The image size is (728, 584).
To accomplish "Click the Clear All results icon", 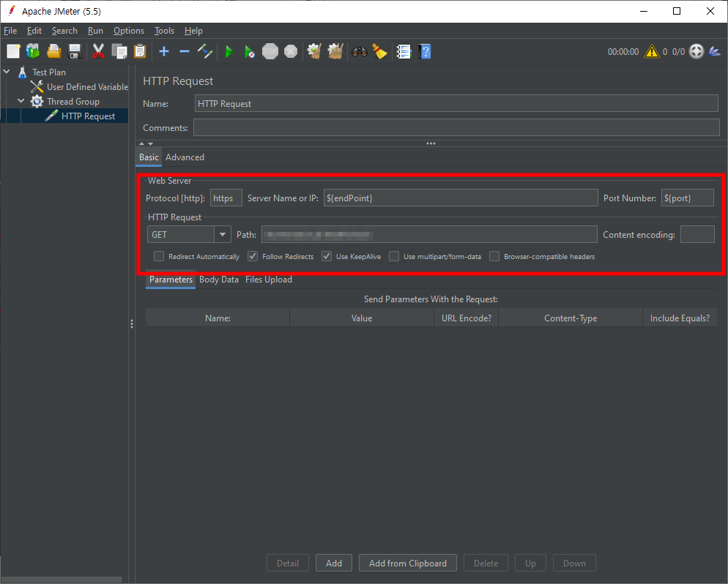I will click(335, 51).
